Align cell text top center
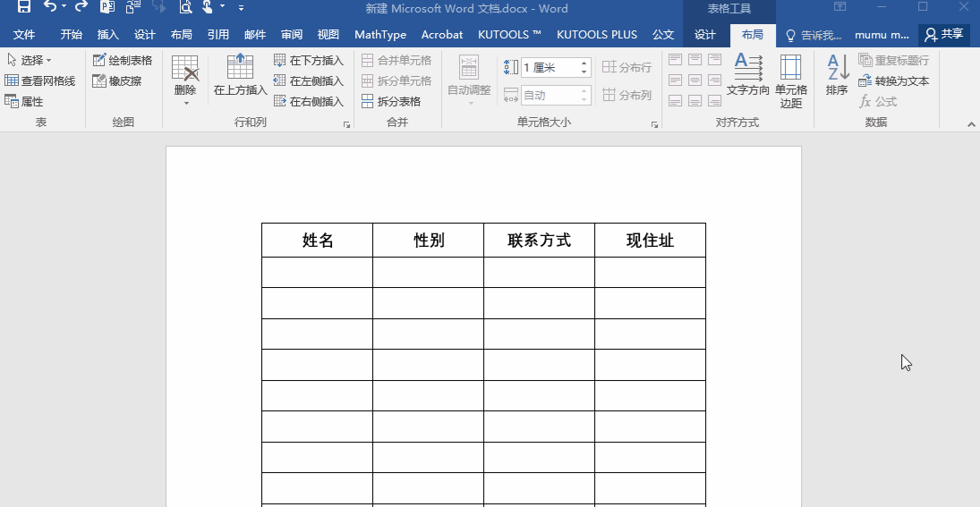This screenshot has width=980, height=507. coord(695,59)
